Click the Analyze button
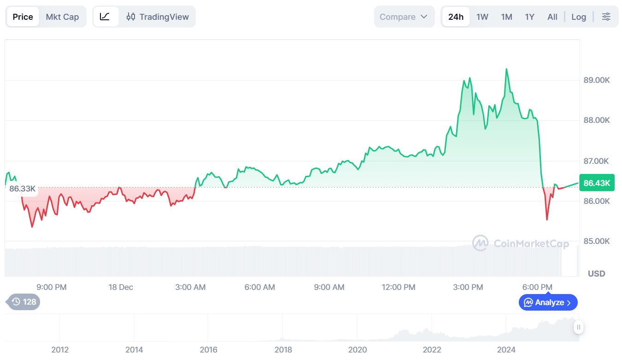The height and width of the screenshot is (364, 622). click(548, 302)
